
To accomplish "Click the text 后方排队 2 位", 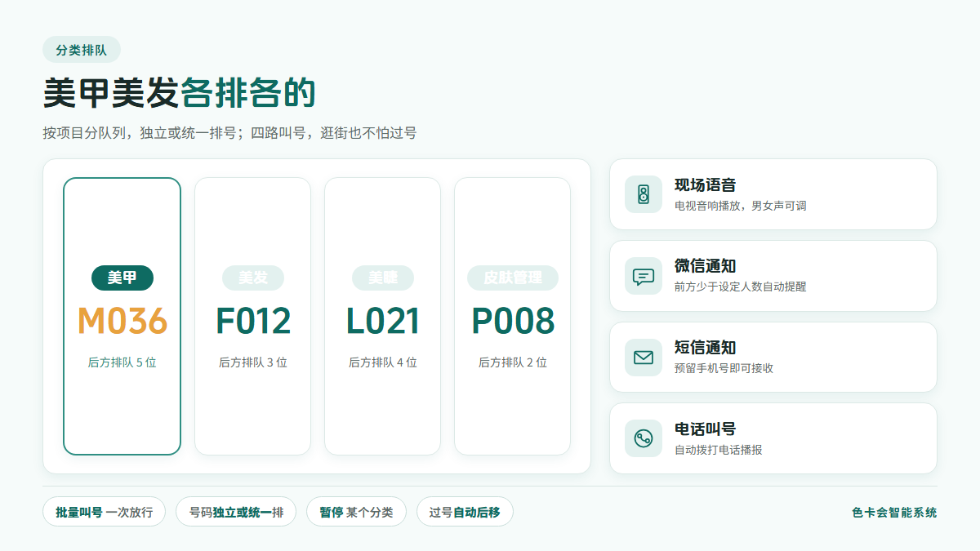I will [x=513, y=362].
